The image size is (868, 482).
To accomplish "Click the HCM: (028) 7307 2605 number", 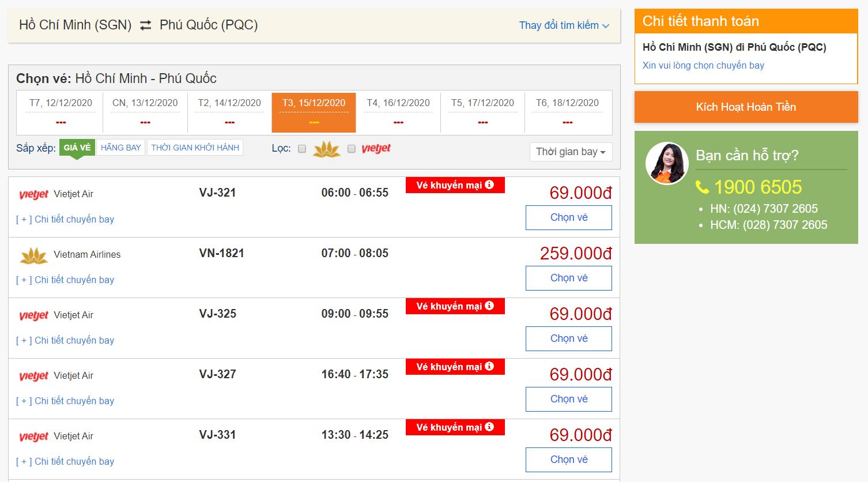I will (769, 225).
